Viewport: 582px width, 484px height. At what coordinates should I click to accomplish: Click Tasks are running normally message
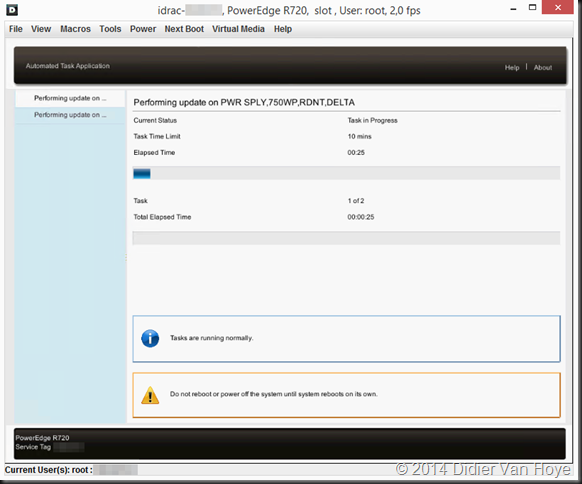tap(212, 338)
